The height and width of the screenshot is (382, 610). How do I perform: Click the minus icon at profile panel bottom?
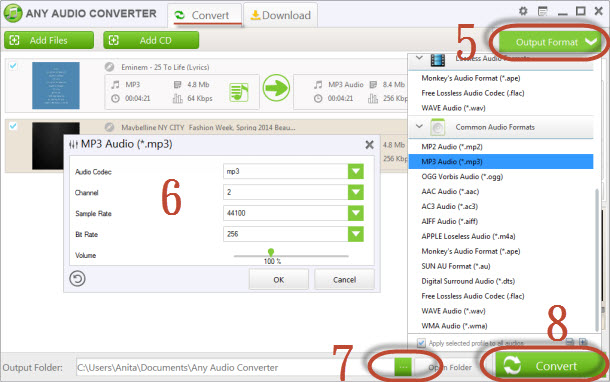coord(570,342)
